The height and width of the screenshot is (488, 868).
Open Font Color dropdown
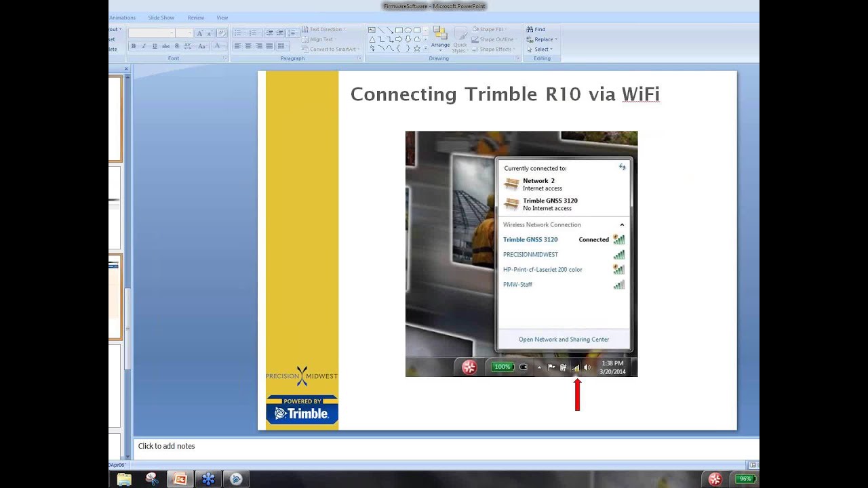219,46
